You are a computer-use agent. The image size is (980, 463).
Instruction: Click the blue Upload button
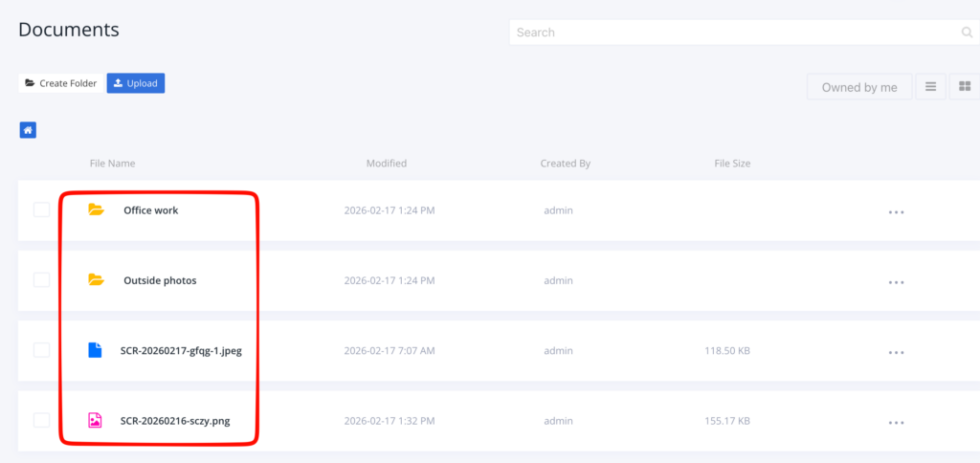pyautogui.click(x=136, y=83)
